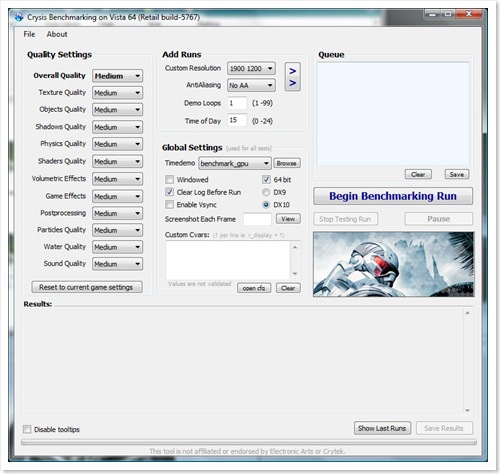Open the Postprocessing dropdown
Image resolution: width=500 pixels, height=474 pixels.
point(117,213)
